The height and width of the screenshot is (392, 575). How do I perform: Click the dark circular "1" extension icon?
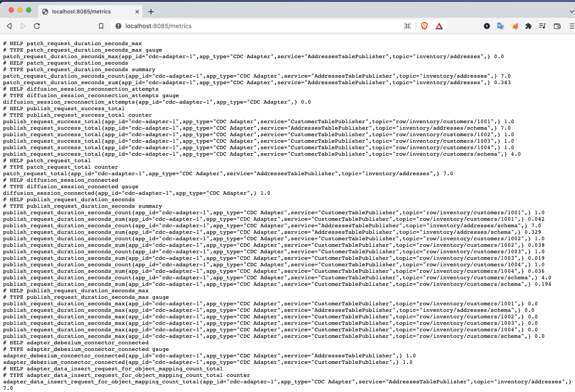[x=486, y=26]
